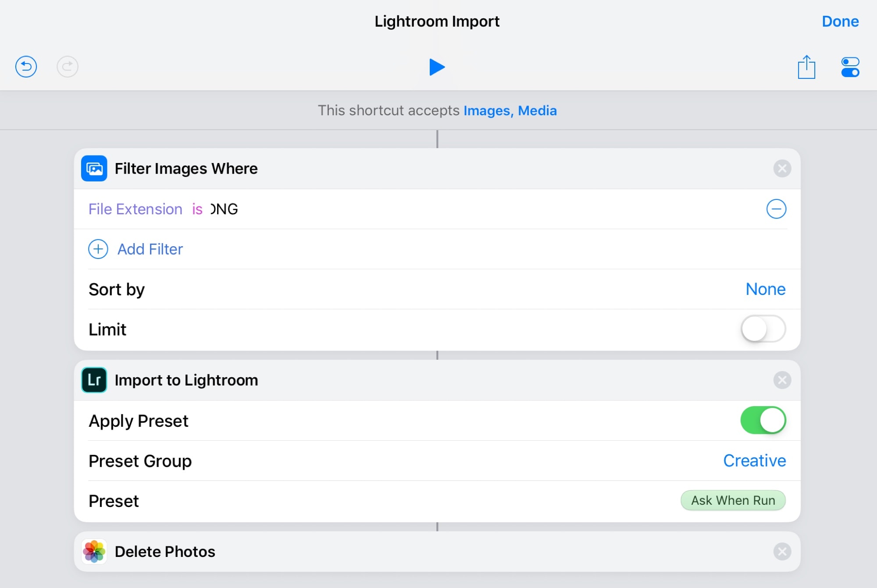Disable the Apply Preset toggle
Viewport: 877px width, 588px height.
[x=763, y=420]
